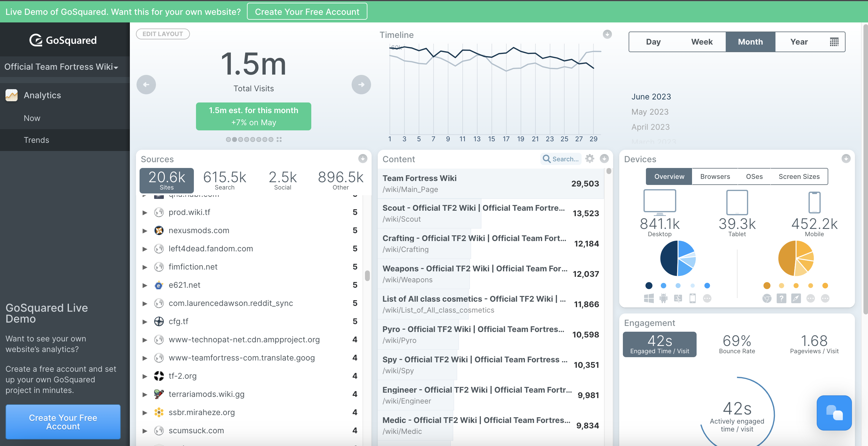The width and height of the screenshot is (868, 446).
Task: Toggle the 42s Engaged Time / Visit tile
Action: [660, 344]
